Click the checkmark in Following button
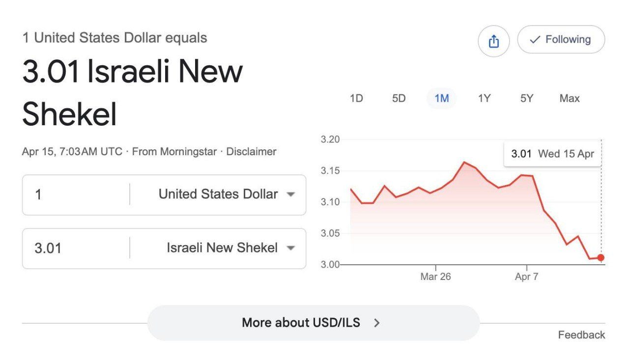This screenshot has width=629, height=364. (x=535, y=40)
